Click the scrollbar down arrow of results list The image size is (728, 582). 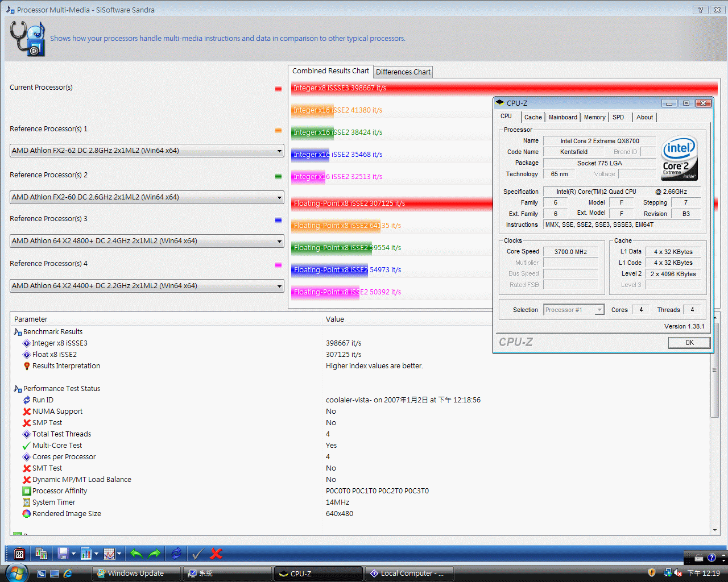[x=715, y=530]
